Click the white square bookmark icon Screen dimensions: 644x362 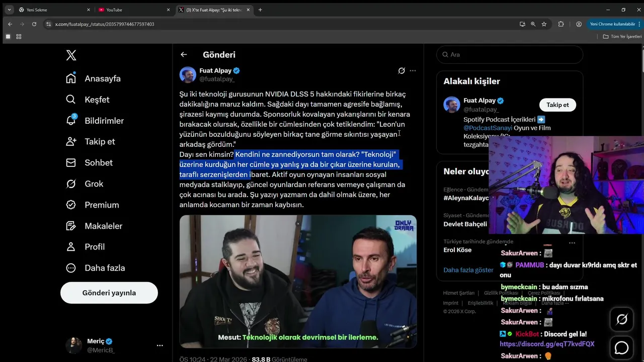[8, 36]
